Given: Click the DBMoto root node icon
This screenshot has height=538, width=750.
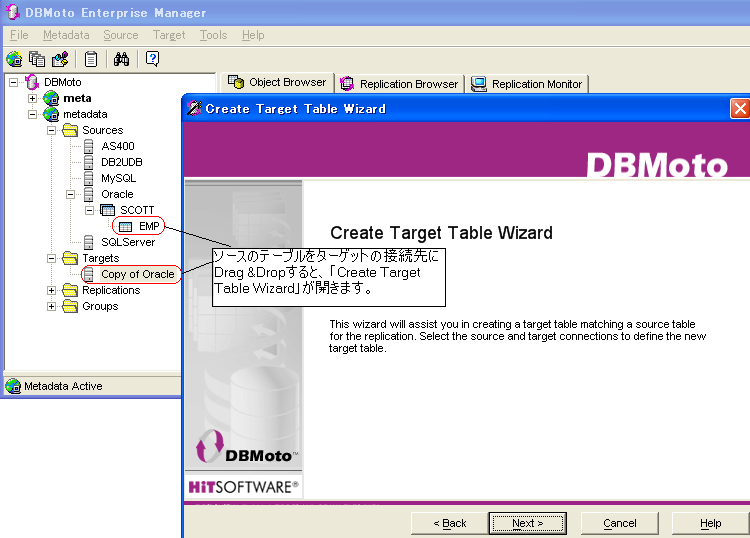Looking at the screenshot, I should point(32,82).
